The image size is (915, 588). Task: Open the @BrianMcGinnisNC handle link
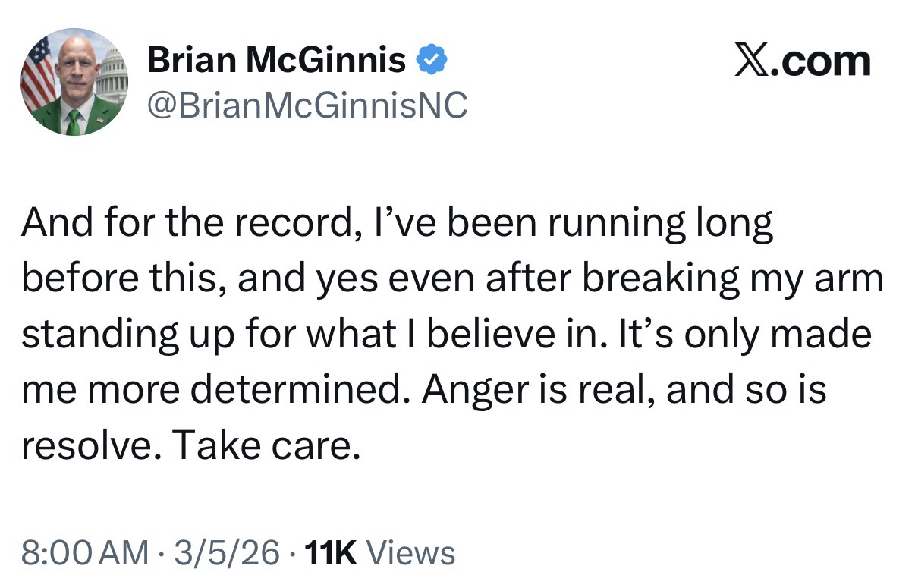click(x=307, y=106)
